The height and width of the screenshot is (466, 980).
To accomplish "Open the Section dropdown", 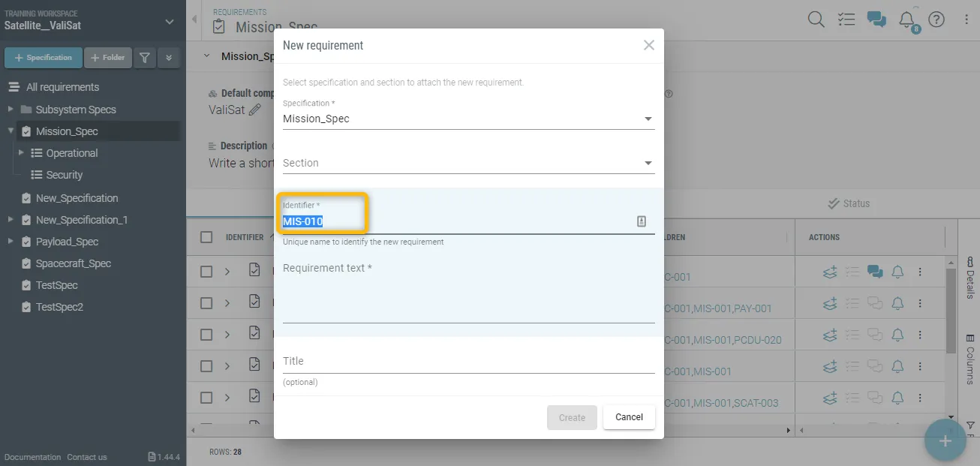I will [x=468, y=163].
